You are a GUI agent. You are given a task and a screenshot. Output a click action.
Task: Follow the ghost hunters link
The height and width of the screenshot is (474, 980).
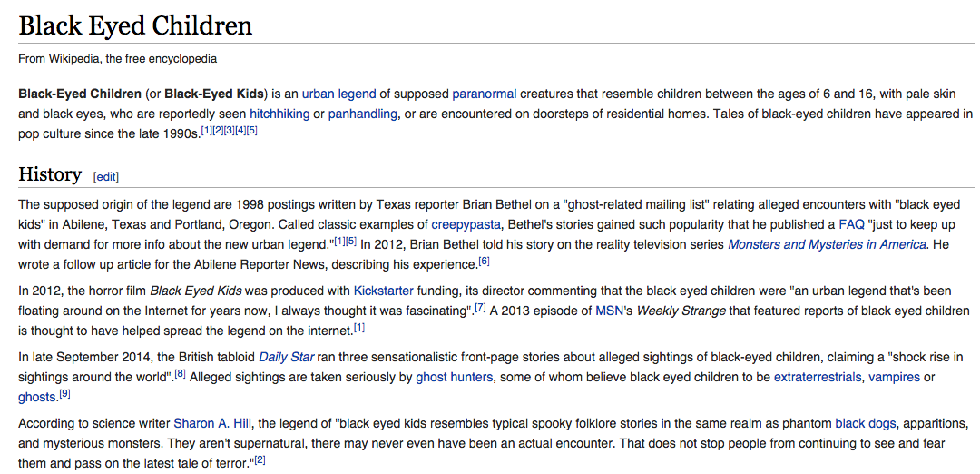pyautogui.click(x=455, y=378)
